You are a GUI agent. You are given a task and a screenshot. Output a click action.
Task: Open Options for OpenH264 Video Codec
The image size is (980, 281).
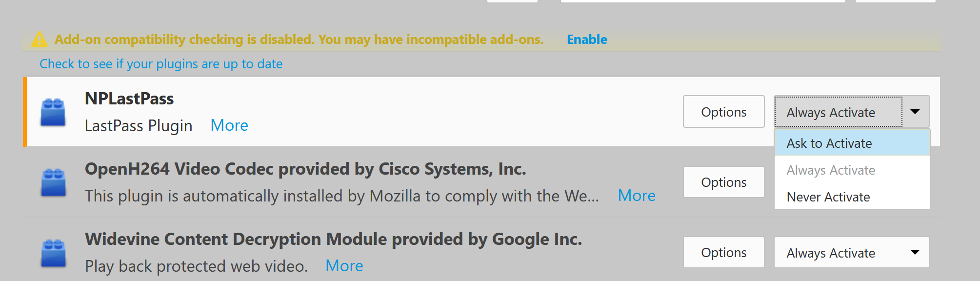click(x=723, y=182)
